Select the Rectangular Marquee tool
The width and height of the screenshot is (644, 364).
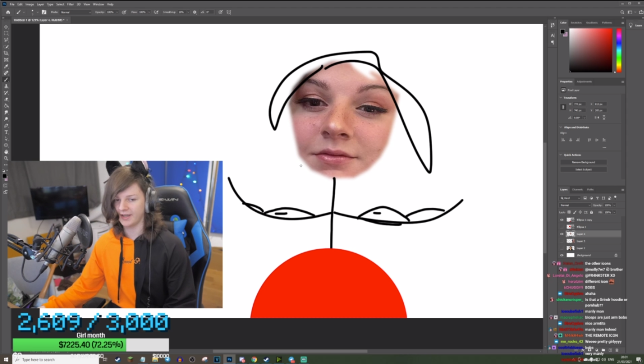[x=6, y=34]
